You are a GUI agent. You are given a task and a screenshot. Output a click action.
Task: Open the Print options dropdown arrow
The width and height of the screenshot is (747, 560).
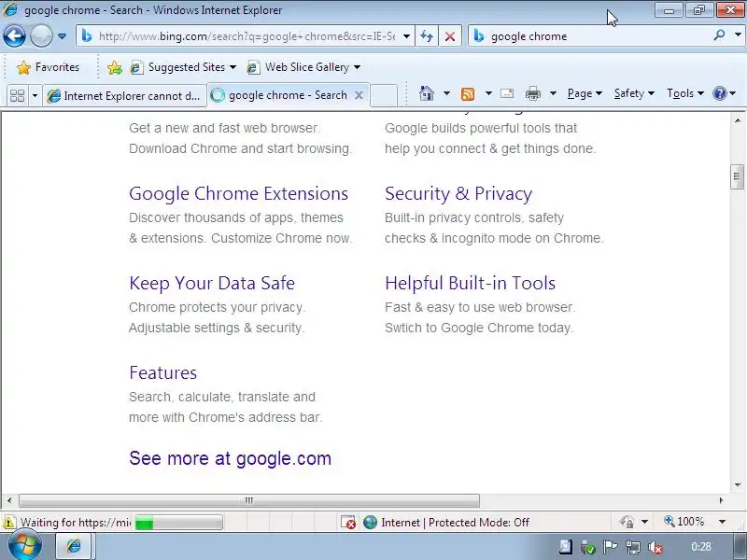pos(553,93)
